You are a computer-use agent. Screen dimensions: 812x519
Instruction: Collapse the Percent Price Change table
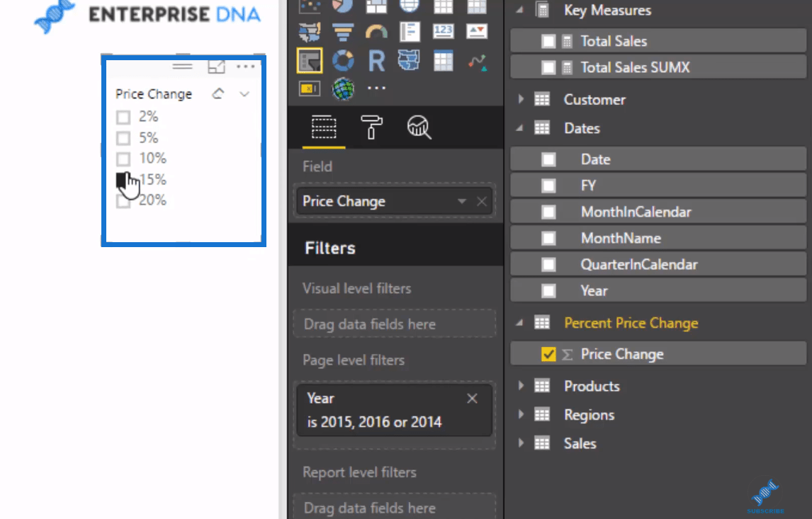click(x=519, y=323)
